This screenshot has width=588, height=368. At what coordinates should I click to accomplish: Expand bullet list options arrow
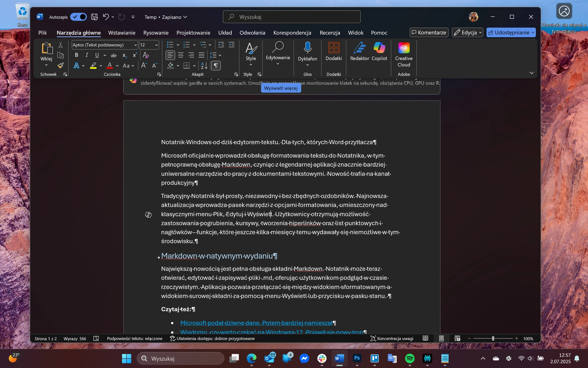coord(178,45)
